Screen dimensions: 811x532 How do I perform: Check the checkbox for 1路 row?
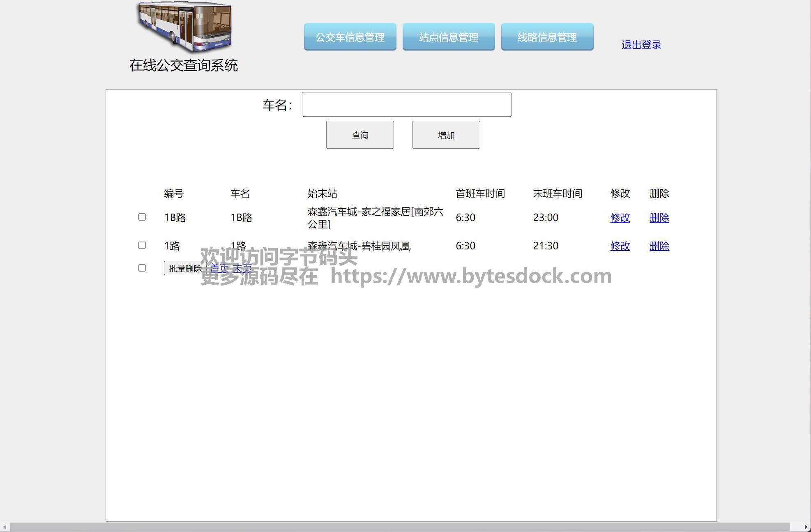pos(142,245)
